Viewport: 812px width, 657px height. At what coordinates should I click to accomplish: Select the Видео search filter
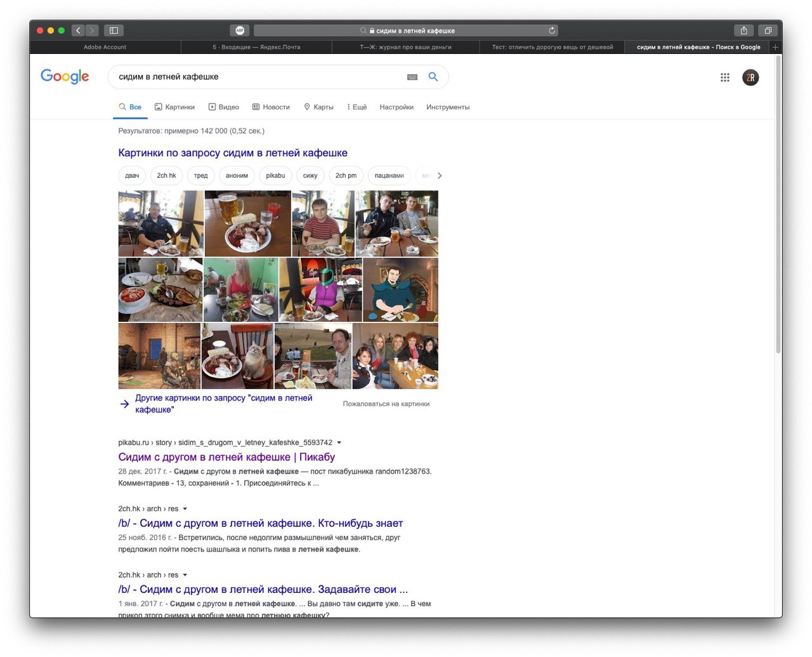pyautogui.click(x=224, y=107)
